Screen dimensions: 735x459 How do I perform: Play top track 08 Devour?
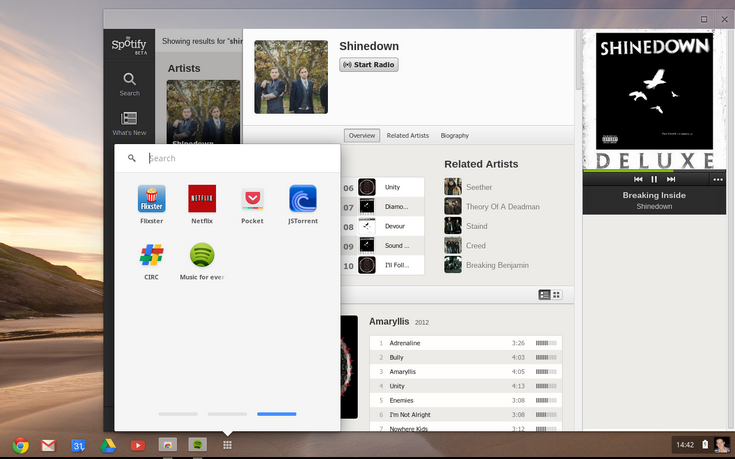pos(383,226)
